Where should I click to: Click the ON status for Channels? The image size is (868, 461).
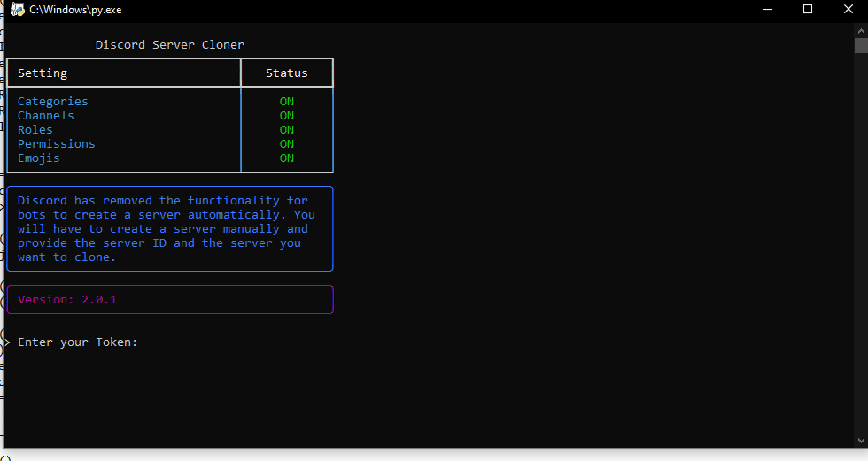(287, 116)
